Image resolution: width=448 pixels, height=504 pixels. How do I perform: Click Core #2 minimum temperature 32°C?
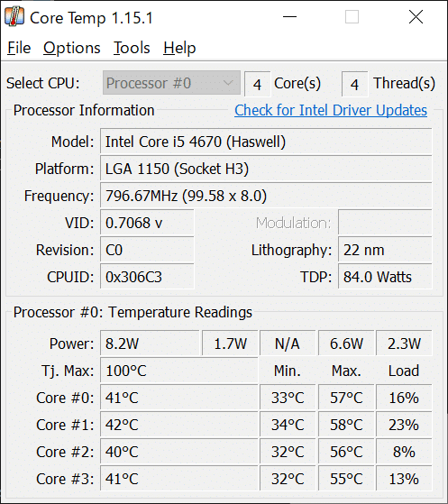pos(288,451)
